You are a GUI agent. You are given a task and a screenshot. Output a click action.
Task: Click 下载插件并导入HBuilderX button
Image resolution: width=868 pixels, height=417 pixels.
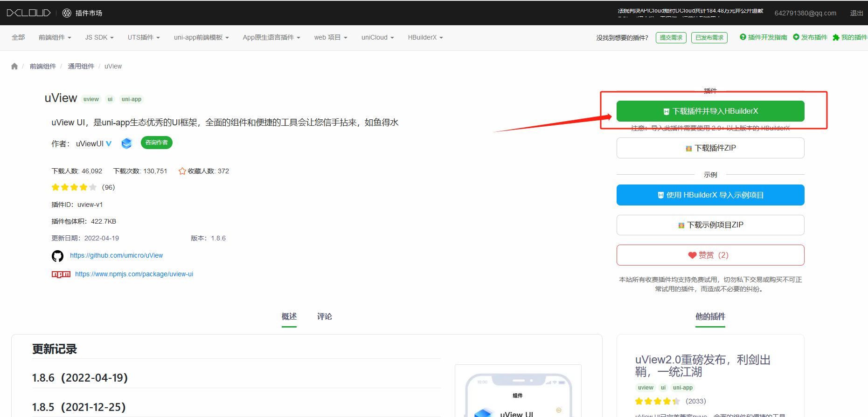coord(710,111)
